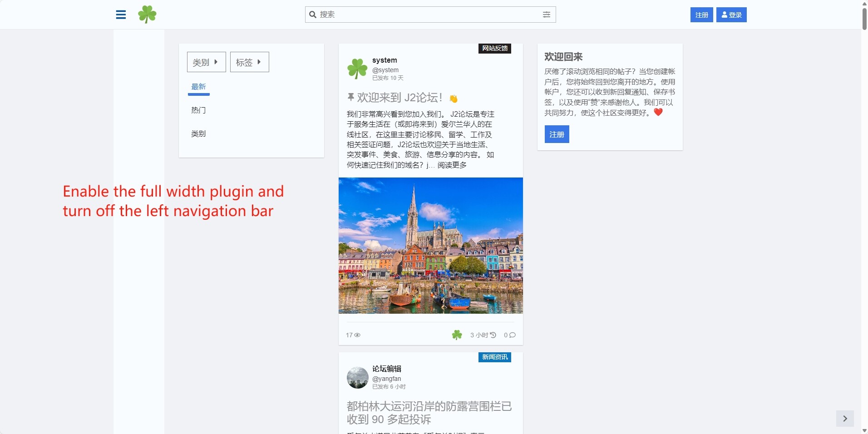
Task: Click system user's clover avatar
Action: [357, 69]
